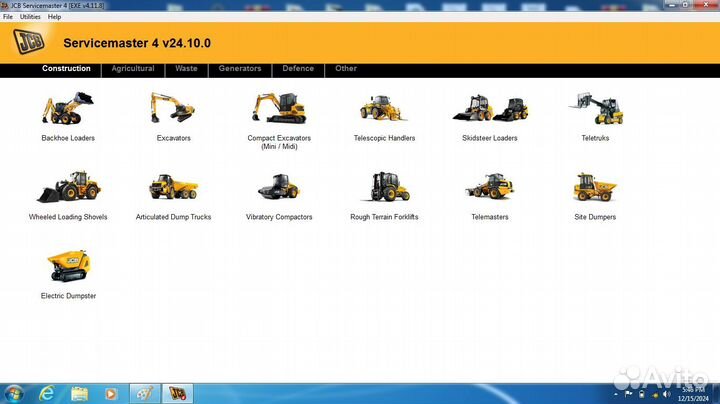Open the Telemasters machine icon

tap(489, 186)
